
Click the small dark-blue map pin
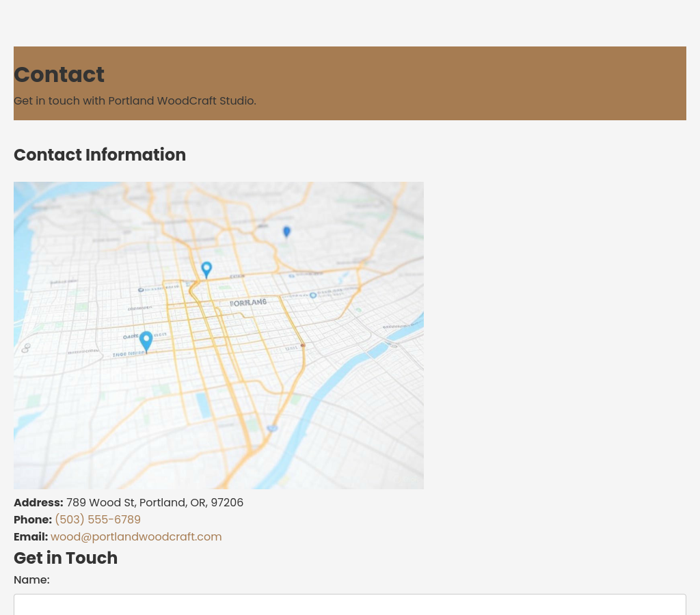[x=286, y=232]
